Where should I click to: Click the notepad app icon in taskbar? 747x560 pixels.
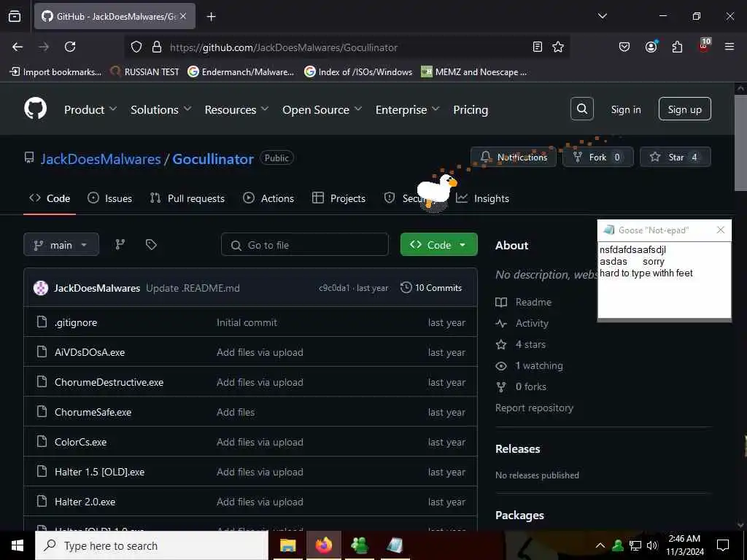pos(395,545)
